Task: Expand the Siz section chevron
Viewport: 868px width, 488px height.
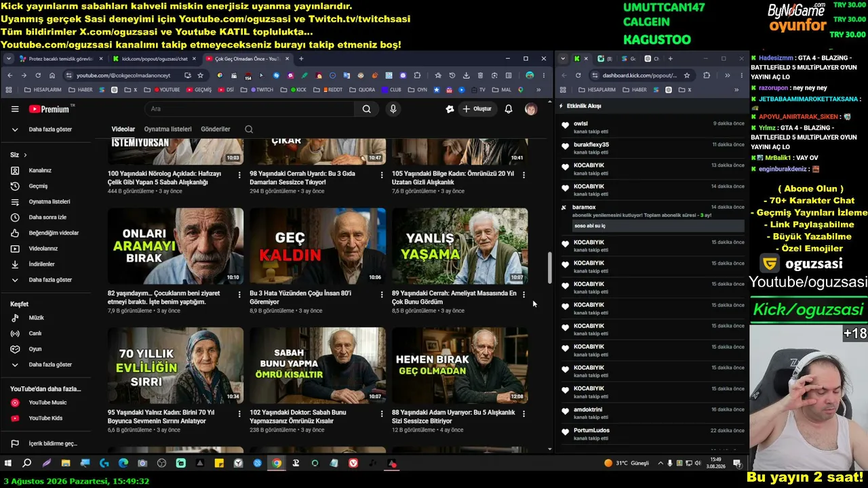Action: 25,155
